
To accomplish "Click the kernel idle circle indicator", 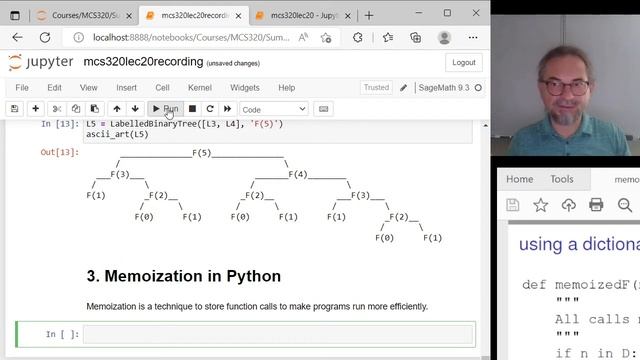I will coord(478,88).
